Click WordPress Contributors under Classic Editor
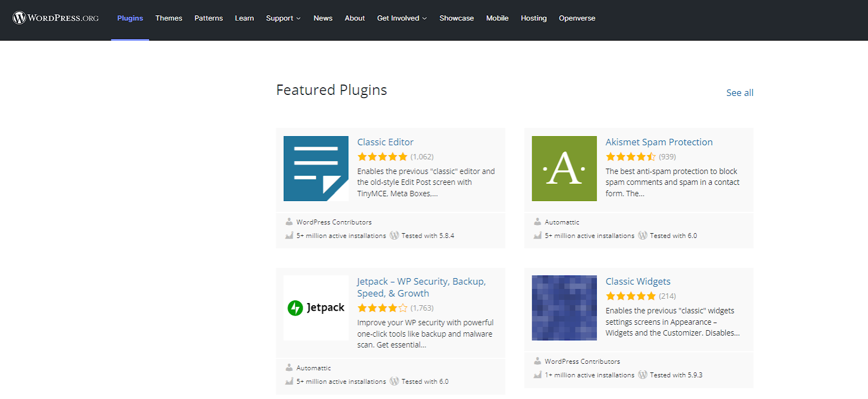Image resolution: width=868 pixels, height=399 pixels. click(334, 222)
